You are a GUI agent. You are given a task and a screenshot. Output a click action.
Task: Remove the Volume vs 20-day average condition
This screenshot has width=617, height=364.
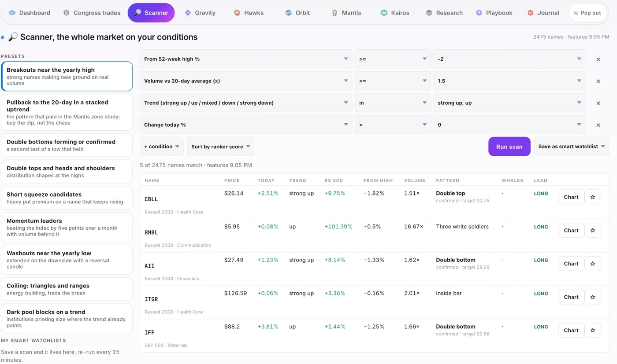pos(598,81)
